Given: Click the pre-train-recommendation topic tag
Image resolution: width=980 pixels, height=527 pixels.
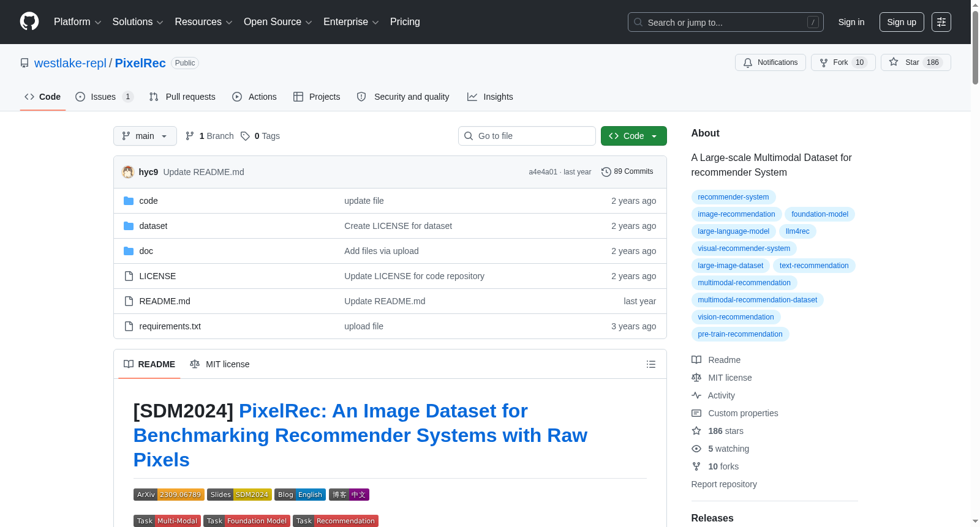Looking at the screenshot, I should [x=740, y=334].
